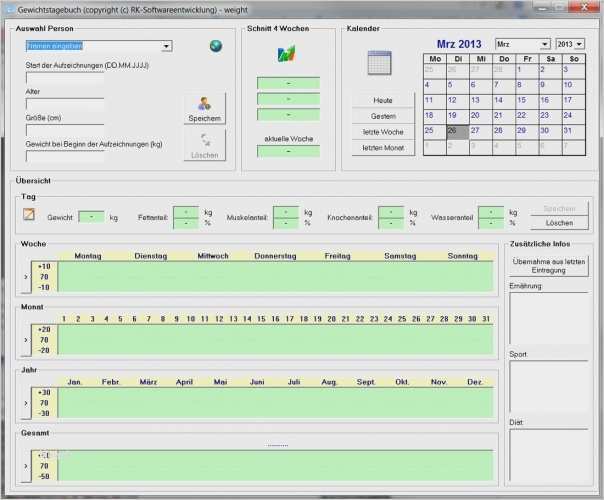The image size is (604, 500).
Task: Click the application icon in the title bar
Action: tap(9, 8)
